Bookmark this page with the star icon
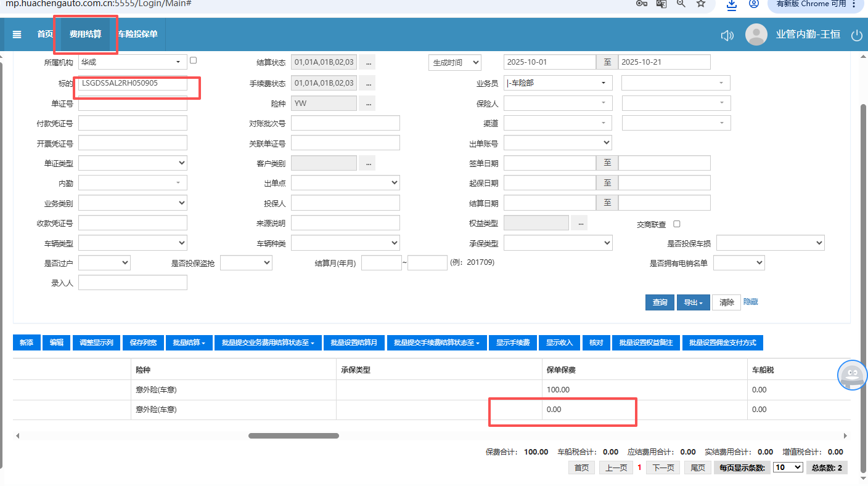The height and width of the screenshot is (486, 868). [701, 4]
